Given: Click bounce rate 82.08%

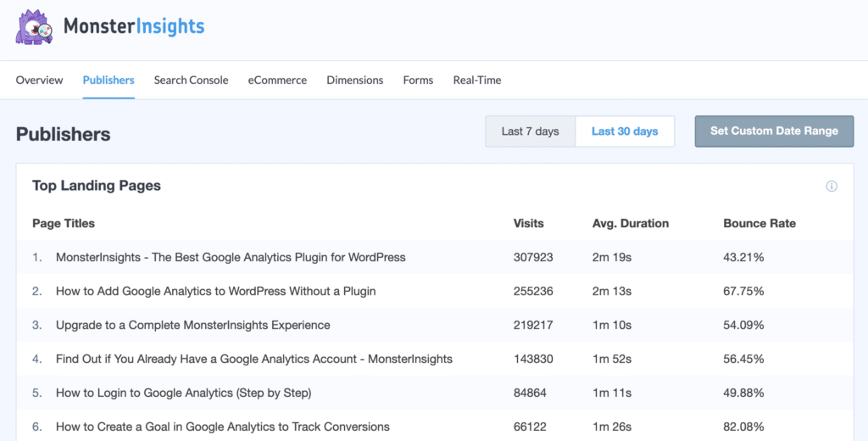Looking at the screenshot, I should pos(743,427).
